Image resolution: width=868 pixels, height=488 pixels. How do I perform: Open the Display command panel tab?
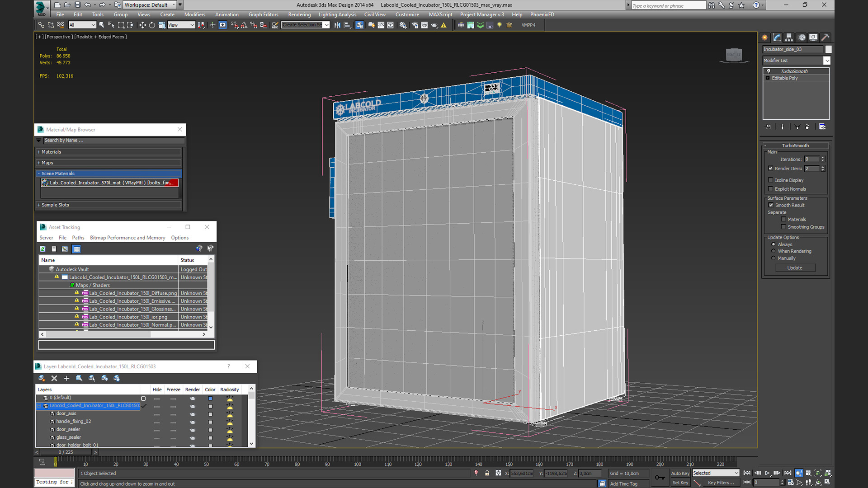tap(813, 38)
